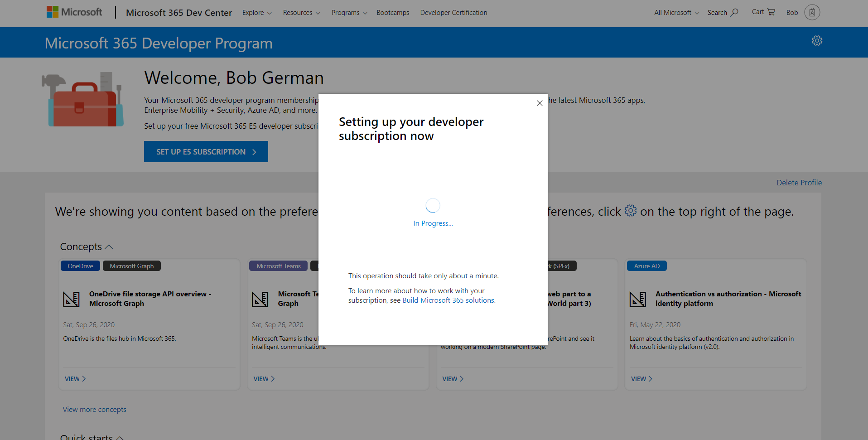Expand the Resources menu

(301, 13)
